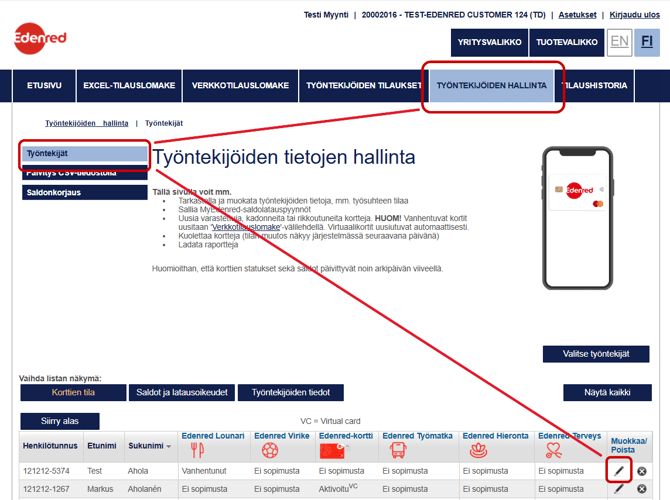This screenshot has height=500, width=670.
Task: Click the Edenred logo
Action: click(40, 38)
